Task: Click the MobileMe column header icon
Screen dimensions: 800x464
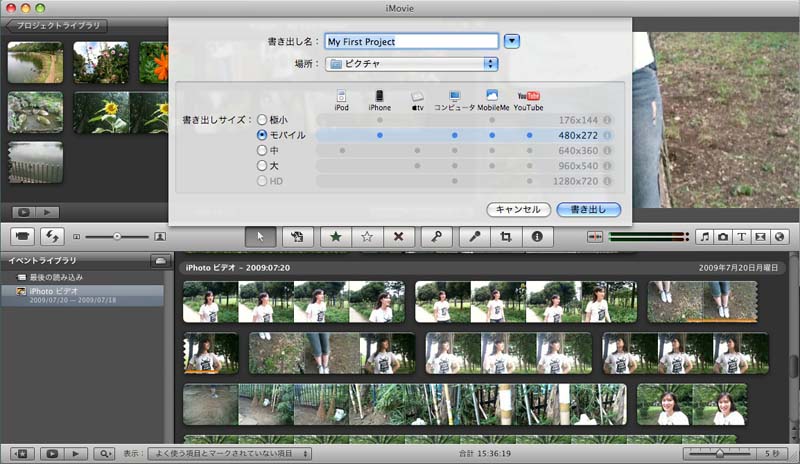Action: click(492, 95)
